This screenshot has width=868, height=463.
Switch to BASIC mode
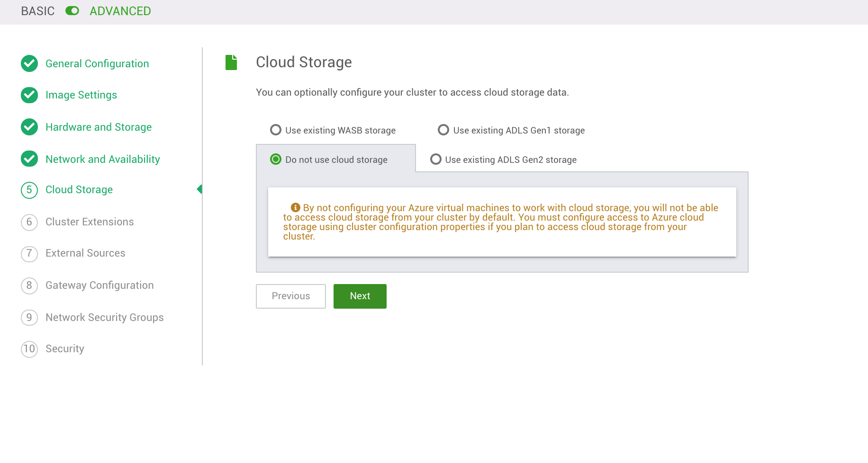[37, 10]
